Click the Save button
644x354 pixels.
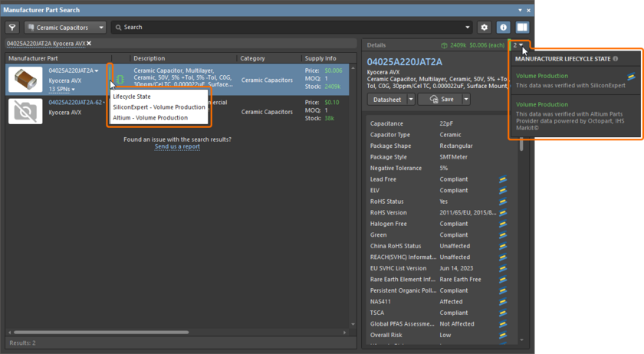440,100
